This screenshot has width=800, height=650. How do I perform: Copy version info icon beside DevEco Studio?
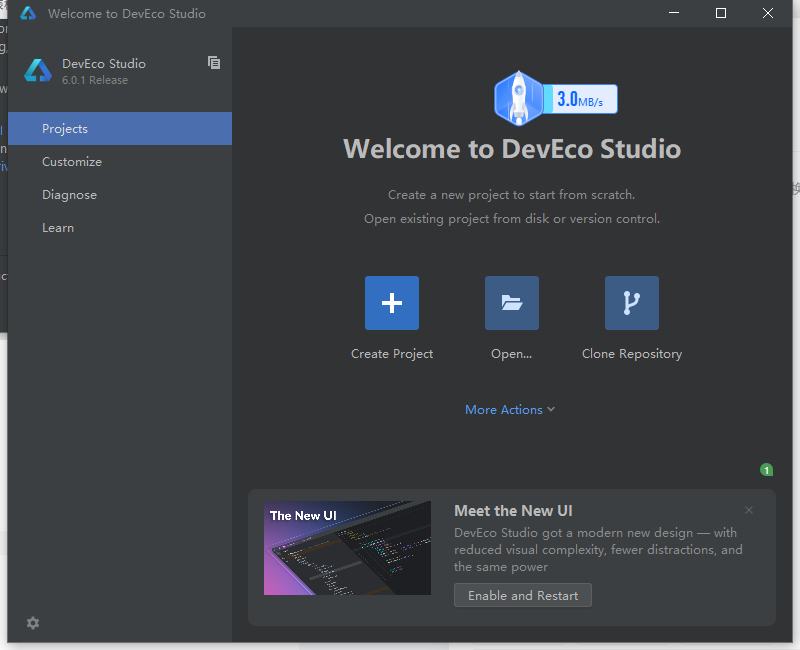(214, 62)
